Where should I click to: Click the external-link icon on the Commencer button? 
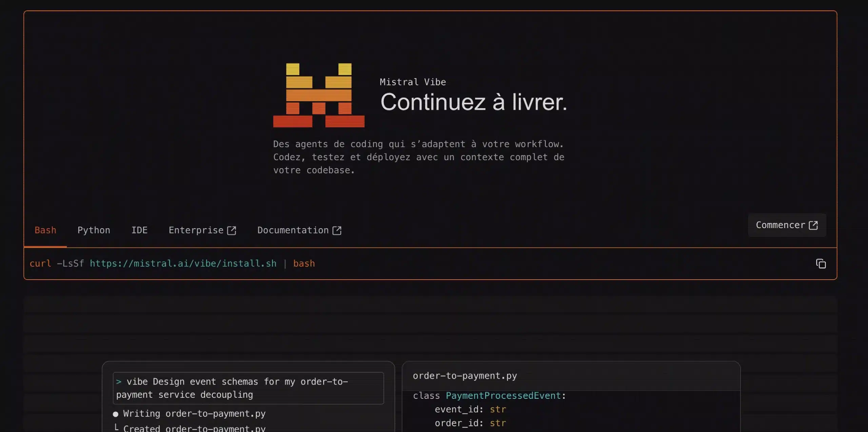click(x=814, y=225)
